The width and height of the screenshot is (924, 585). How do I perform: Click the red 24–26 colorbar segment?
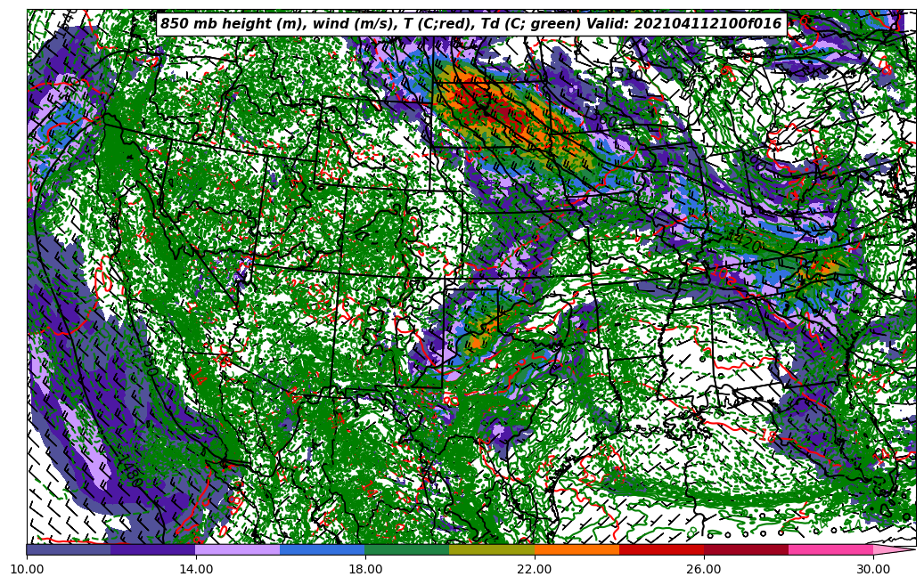pyautogui.click(x=662, y=549)
